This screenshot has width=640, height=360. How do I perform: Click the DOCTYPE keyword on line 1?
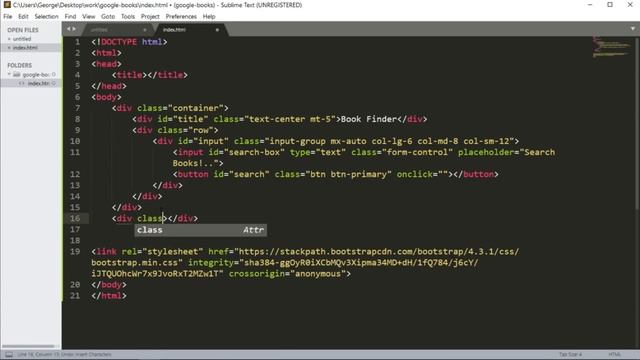tap(119, 42)
